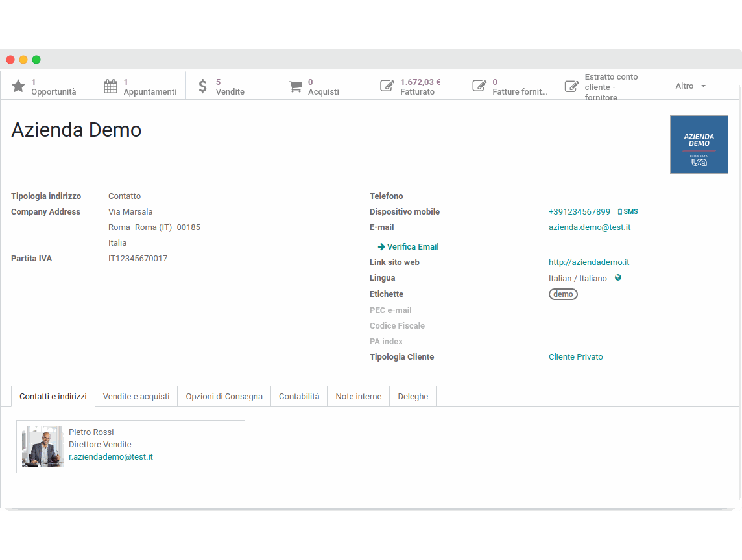This screenshot has height=560, width=742.
Task: Expand the Tipologia Cliente field
Action: tap(576, 356)
